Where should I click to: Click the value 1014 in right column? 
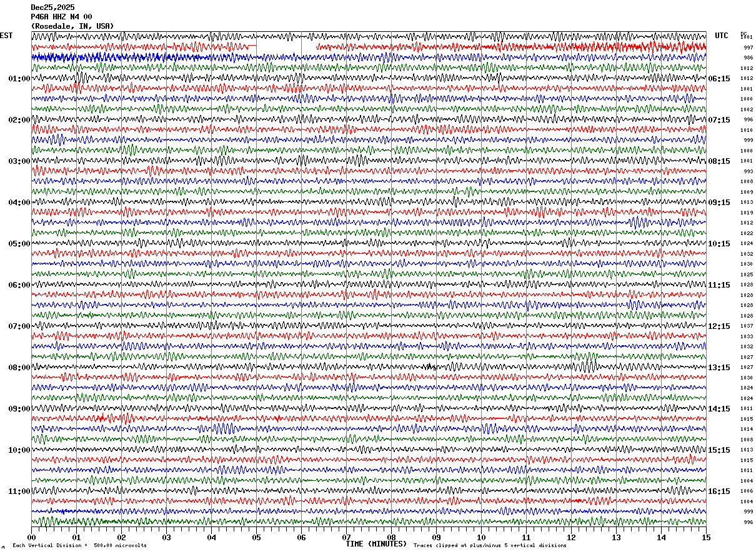[x=747, y=430]
